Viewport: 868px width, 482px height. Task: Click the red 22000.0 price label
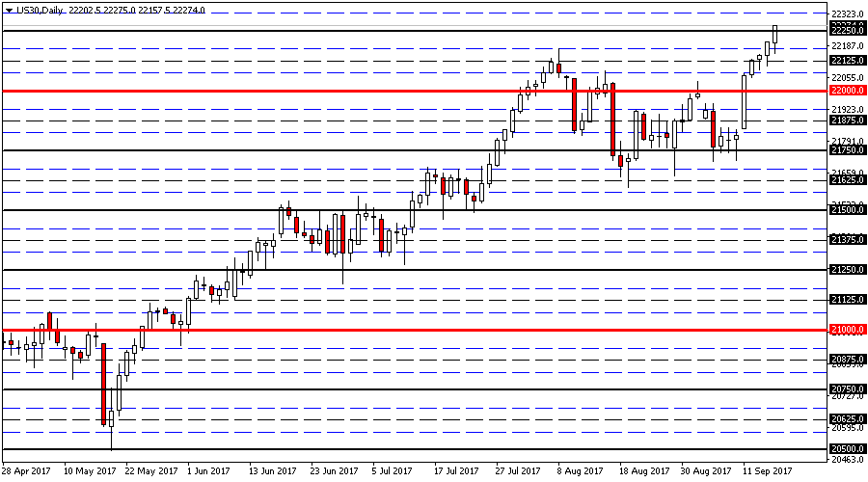[x=846, y=90]
